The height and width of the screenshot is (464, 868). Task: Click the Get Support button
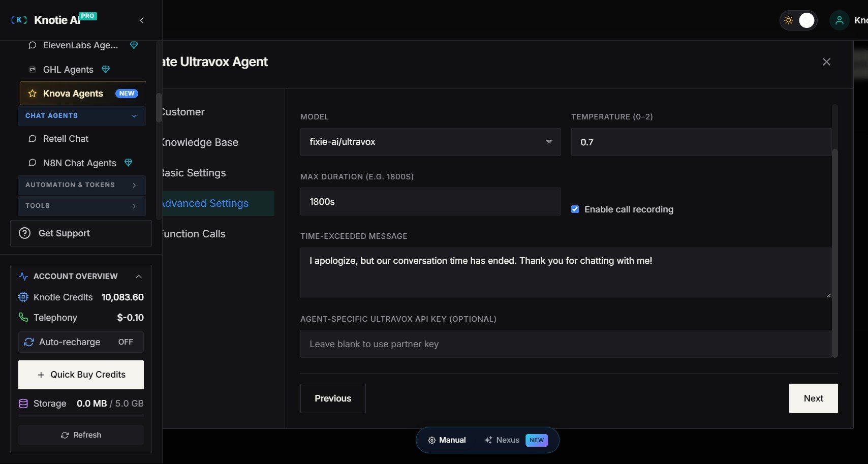[x=81, y=233]
